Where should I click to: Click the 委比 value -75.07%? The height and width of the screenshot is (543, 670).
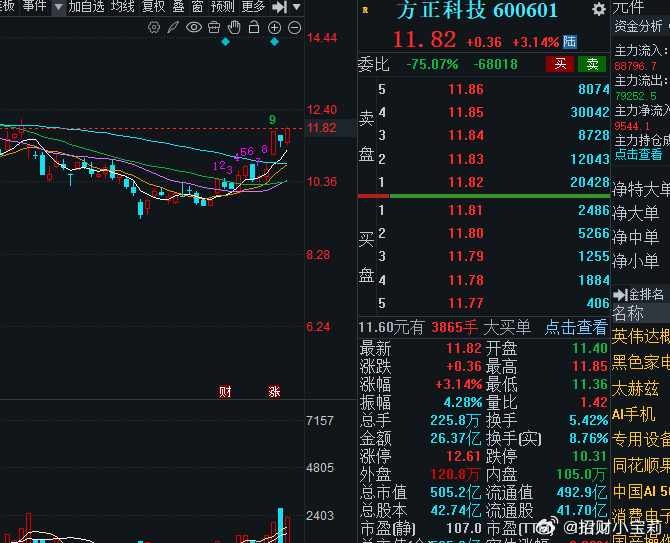point(432,65)
